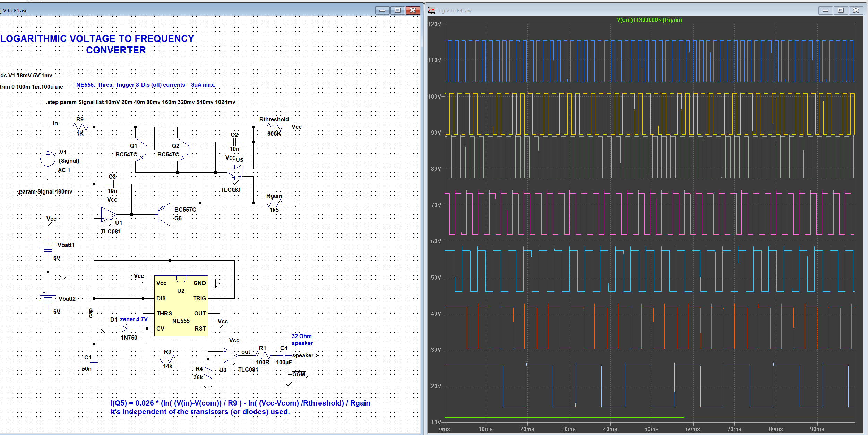This screenshot has width=868, height=435.
Task: Click the dc V1 sweep directive text
Action: tap(26, 75)
